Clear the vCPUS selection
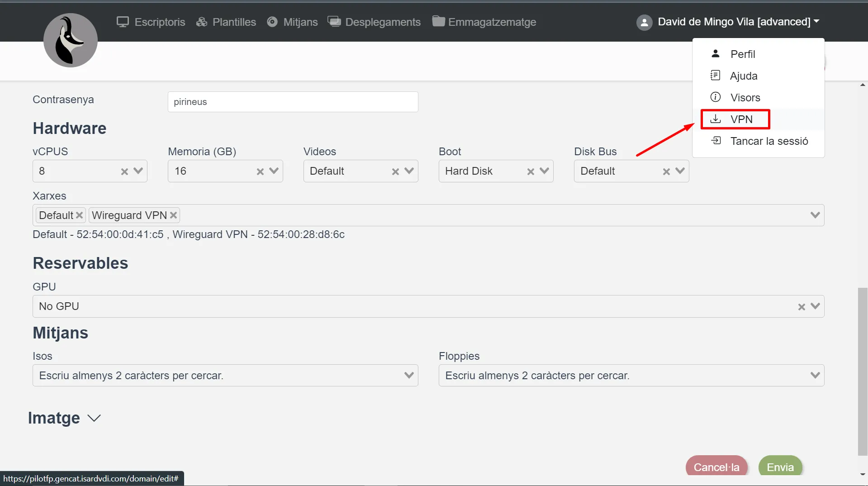 (124, 172)
